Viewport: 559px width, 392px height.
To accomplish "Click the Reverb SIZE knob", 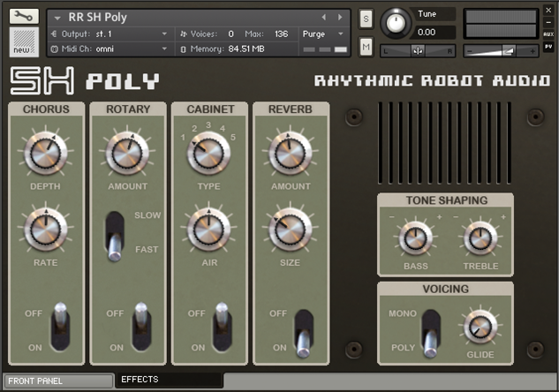I will click(291, 230).
